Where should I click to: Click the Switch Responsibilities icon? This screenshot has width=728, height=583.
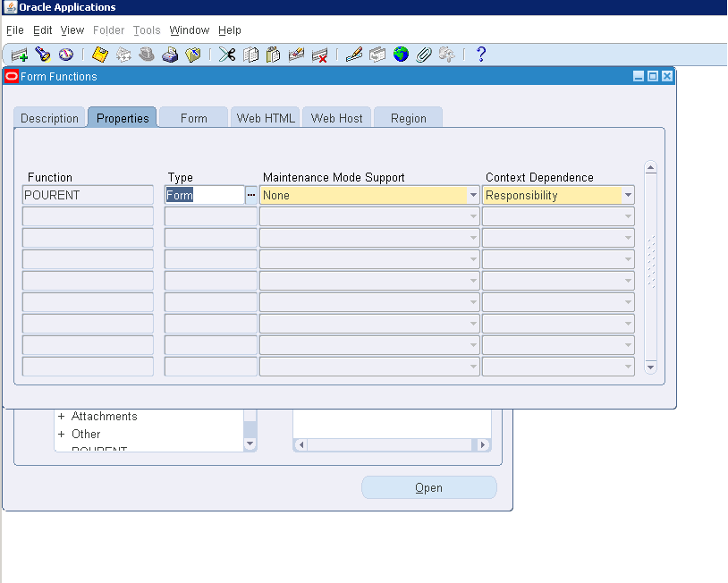coord(147,55)
